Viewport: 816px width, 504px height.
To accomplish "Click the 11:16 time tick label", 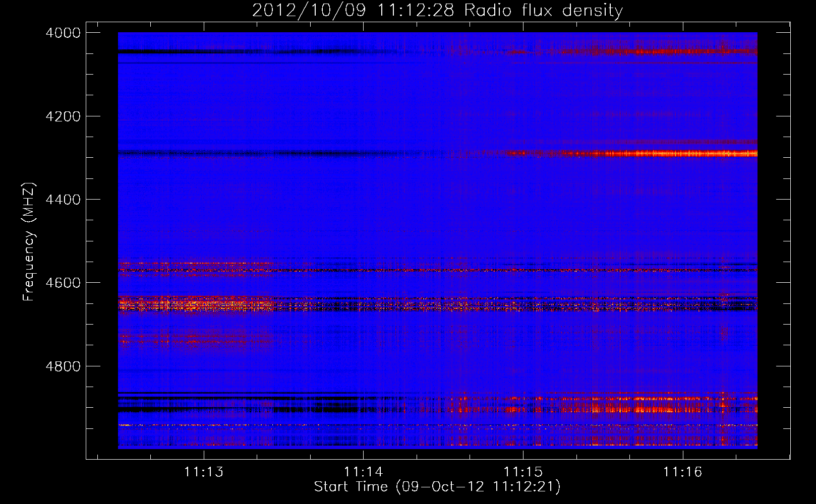I will coord(683,472).
